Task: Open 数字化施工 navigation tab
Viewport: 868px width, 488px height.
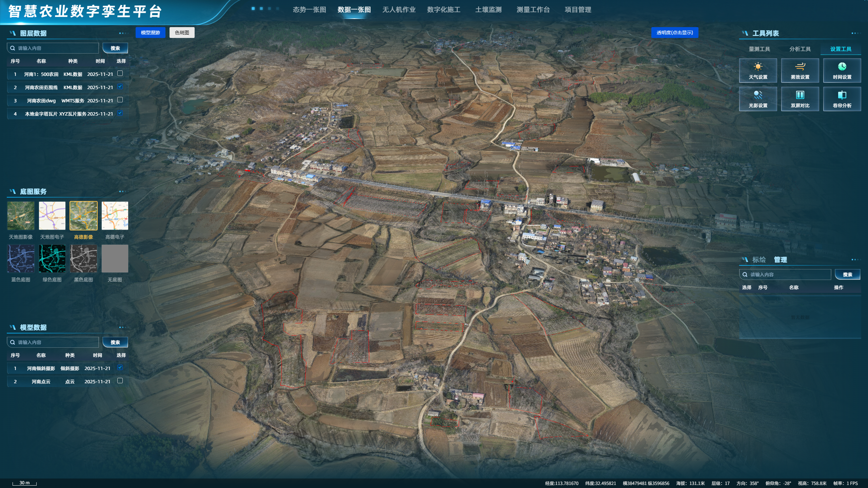Action: 443,9
